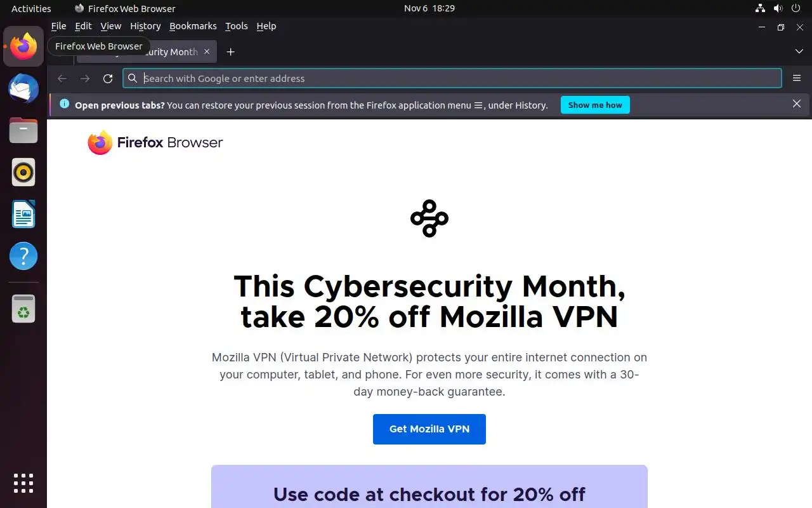Open a new tab with plus button
Screen dimensions: 812x508
(230, 52)
